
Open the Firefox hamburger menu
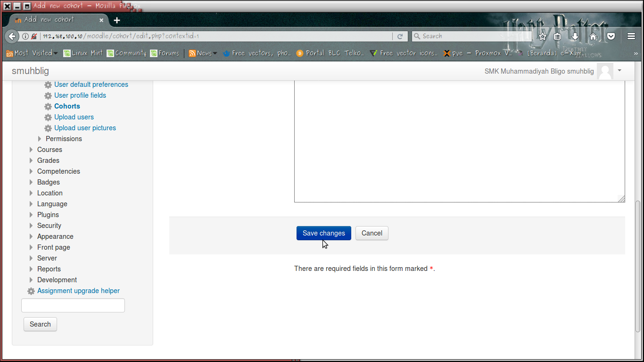tap(631, 36)
